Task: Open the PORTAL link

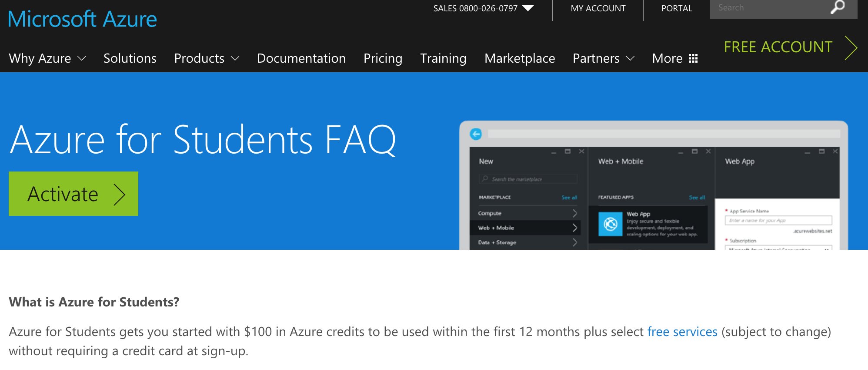Action: 677,8
